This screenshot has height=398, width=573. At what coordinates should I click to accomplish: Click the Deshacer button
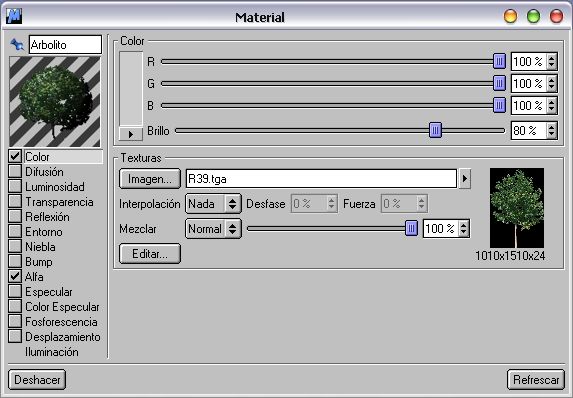point(37,380)
